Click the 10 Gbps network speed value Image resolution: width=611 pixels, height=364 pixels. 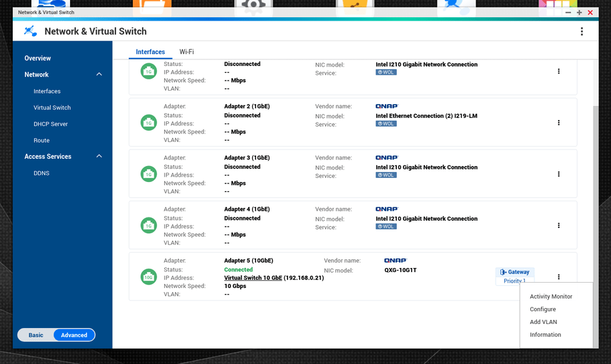point(235,286)
